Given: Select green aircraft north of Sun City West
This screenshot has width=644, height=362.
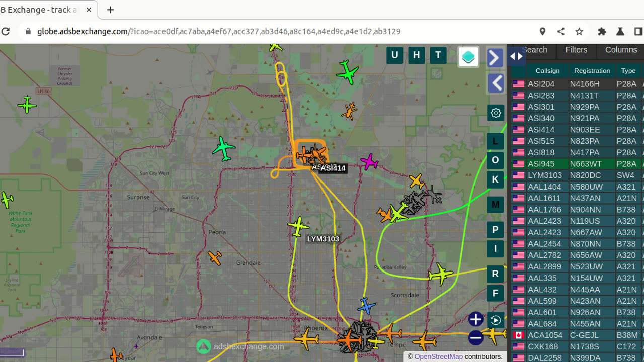Looking at the screenshot, I should tap(224, 148).
